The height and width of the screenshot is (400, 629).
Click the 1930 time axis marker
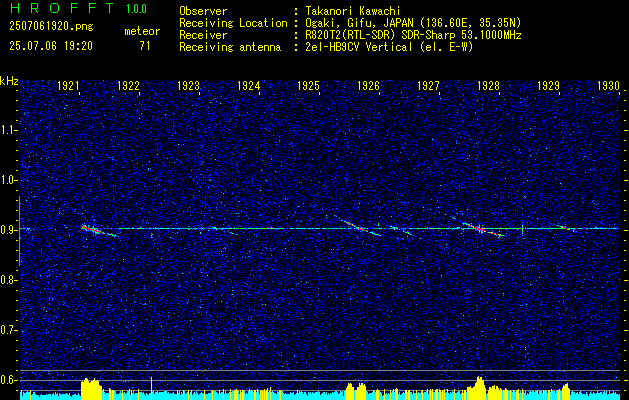[608, 85]
